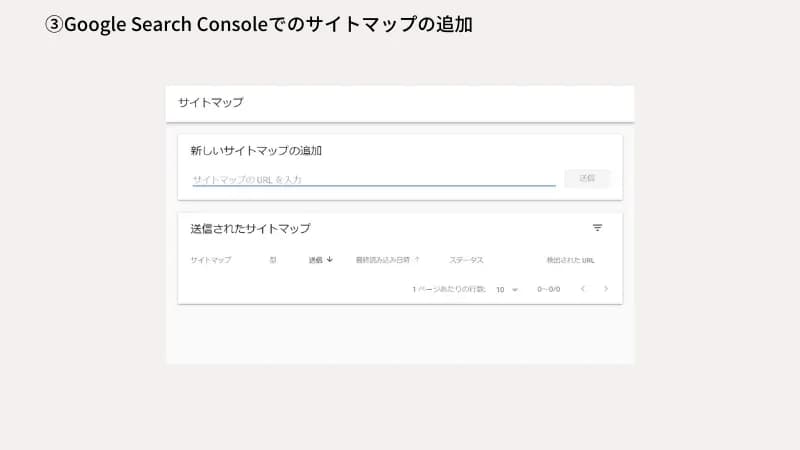
Task: Click the 送信されたサイトマップ heading
Action: tap(251, 229)
